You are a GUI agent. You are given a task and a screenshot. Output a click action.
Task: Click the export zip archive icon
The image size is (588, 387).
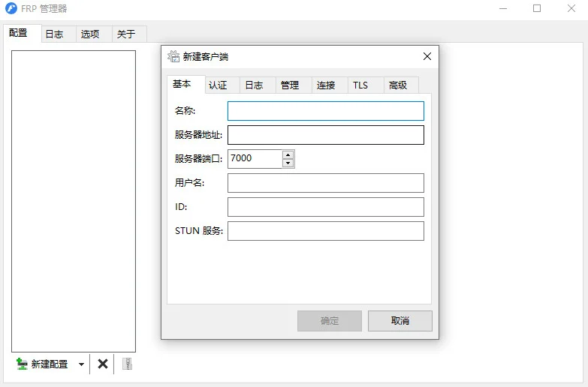[128, 364]
